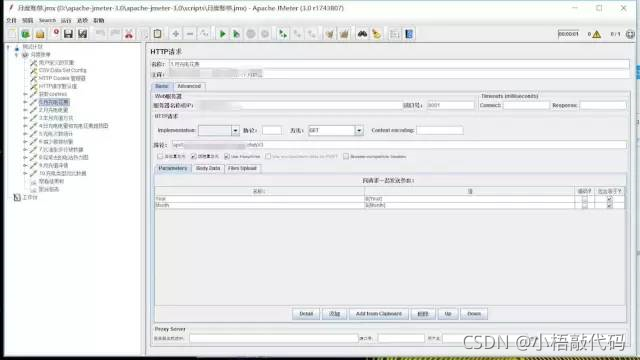The height and width of the screenshot is (360, 640).
Task: Collapse all tree nodes with minus icon
Action: click(190, 34)
